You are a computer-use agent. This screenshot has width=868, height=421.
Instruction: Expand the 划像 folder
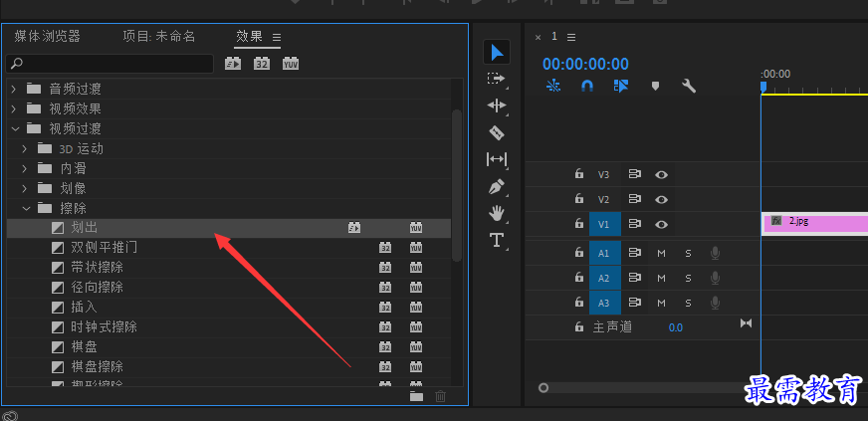[x=25, y=189]
